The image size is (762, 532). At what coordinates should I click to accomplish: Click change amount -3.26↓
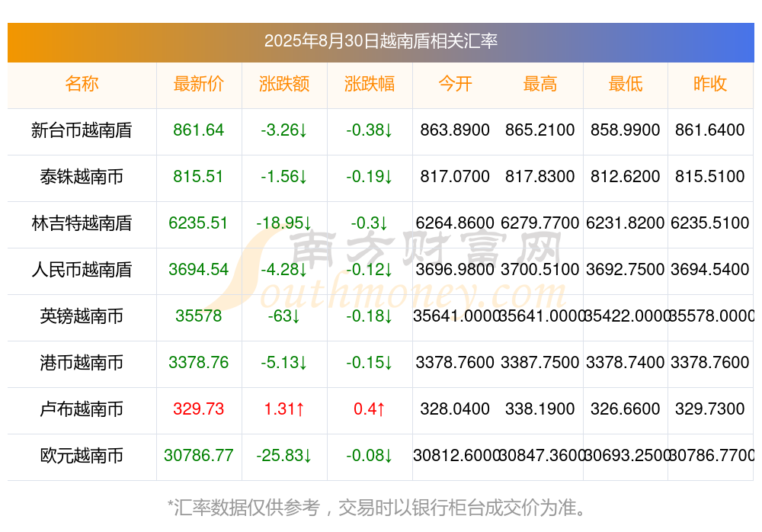[x=283, y=130]
